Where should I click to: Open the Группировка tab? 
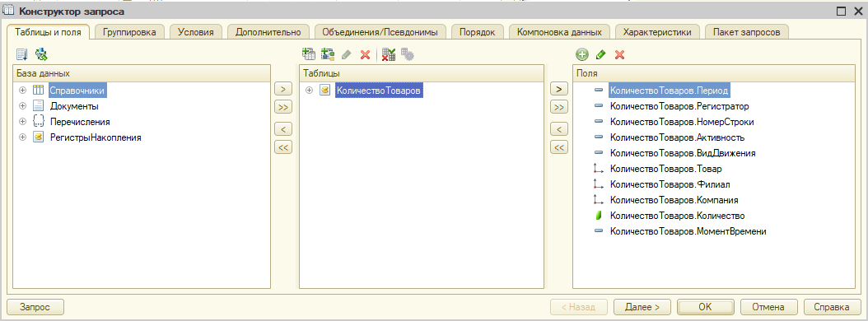click(129, 32)
